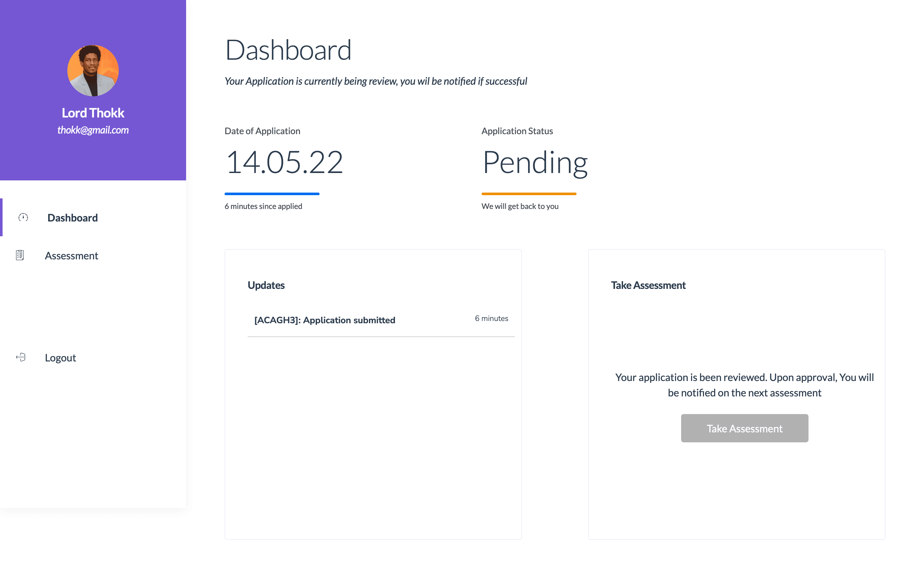The width and height of the screenshot is (924, 572).
Task: Click Lord Thokk's profile avatar
Action: pos(93,71)
